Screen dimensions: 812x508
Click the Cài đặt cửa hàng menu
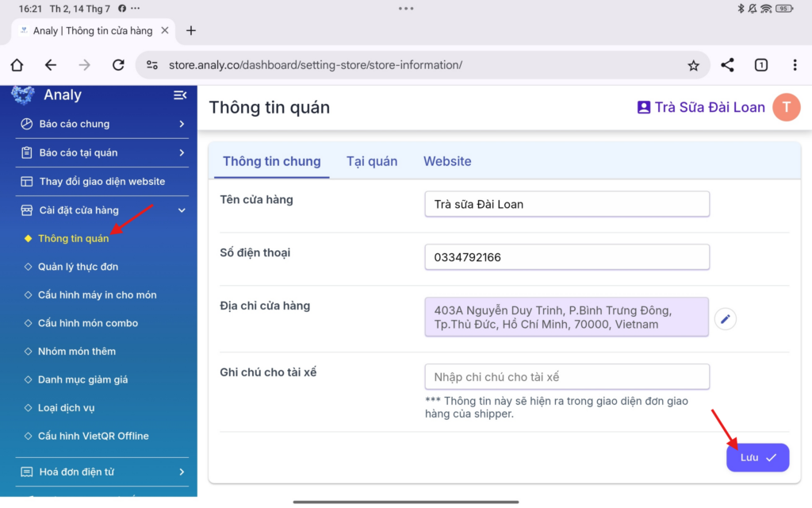[102, 210]
